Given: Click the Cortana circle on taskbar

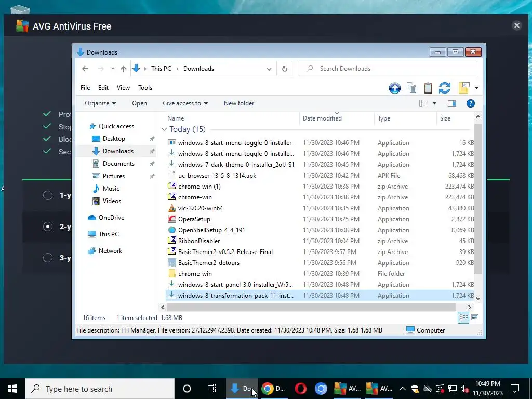Looking at the screenshot, I should click(187, 389).
